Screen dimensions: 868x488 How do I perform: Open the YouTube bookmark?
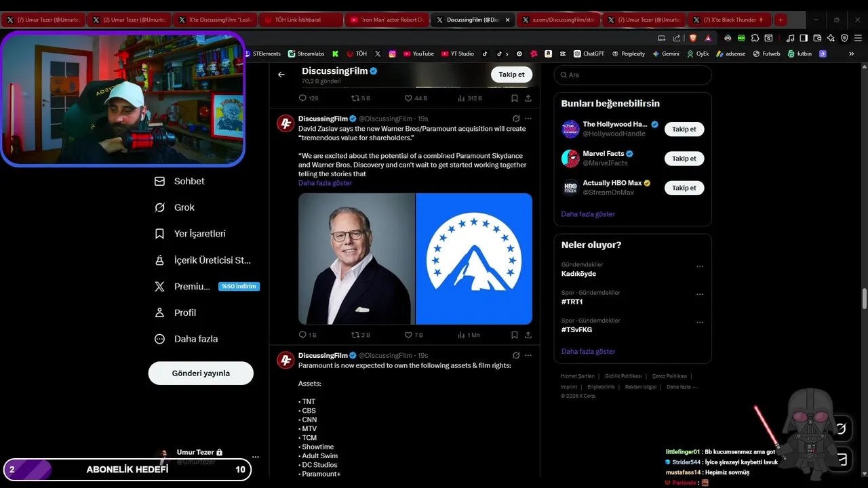pos(418,54)
